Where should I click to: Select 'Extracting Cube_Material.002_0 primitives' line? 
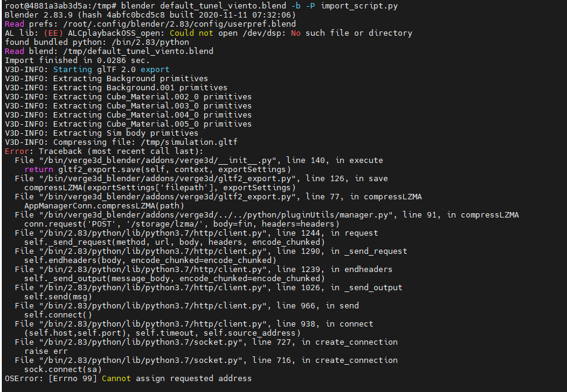(128, 97)
